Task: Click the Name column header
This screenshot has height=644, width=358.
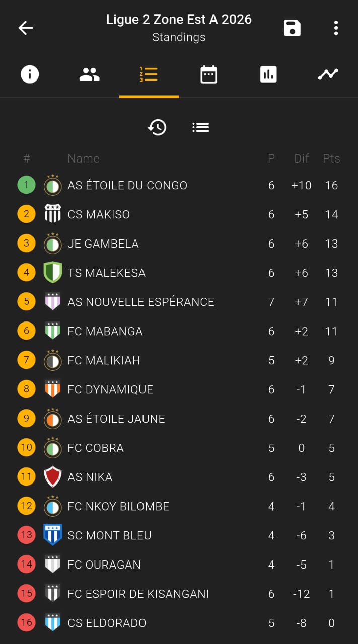Action: 84,158
